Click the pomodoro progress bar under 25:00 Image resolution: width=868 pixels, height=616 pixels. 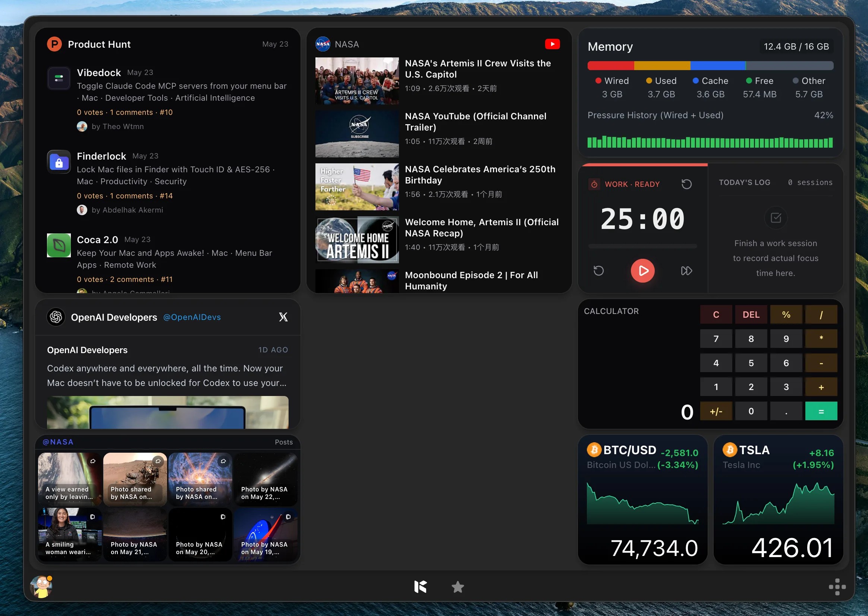(643, 246)
